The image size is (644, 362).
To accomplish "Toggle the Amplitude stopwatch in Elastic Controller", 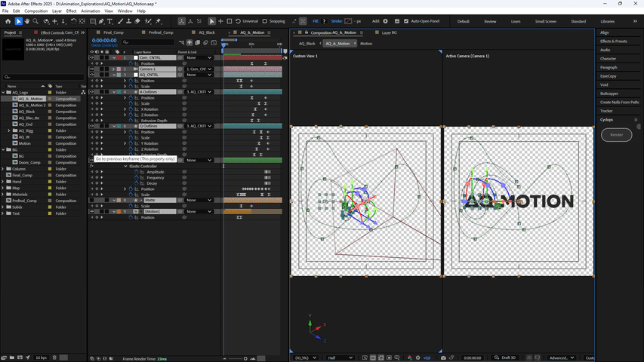I will pyautogui.click(x=137, y=172).
